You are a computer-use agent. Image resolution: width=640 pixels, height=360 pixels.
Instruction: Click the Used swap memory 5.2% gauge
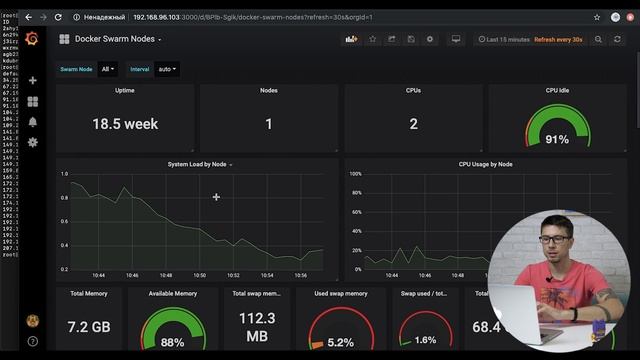[341, 329]
